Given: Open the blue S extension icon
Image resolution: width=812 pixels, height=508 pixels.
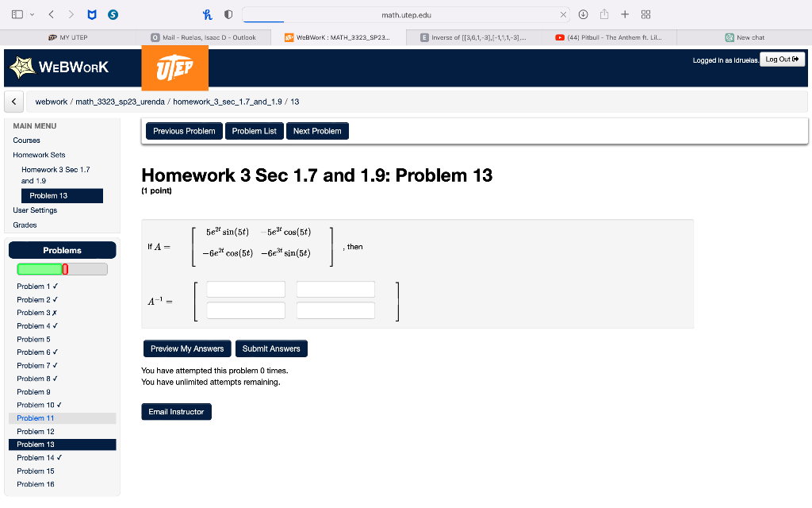Looking at the screenshot, I should [113, 14].
